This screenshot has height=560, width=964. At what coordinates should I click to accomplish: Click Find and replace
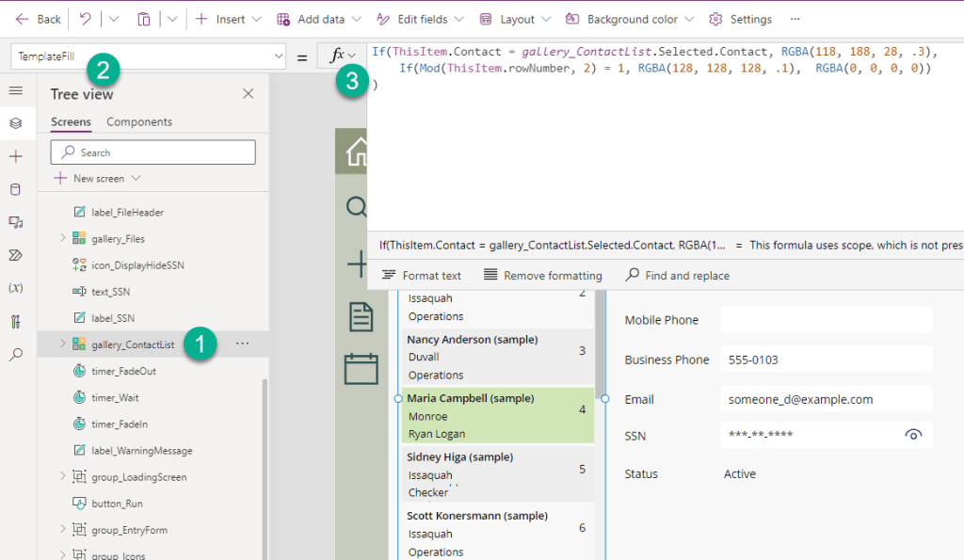coord(678,276)
